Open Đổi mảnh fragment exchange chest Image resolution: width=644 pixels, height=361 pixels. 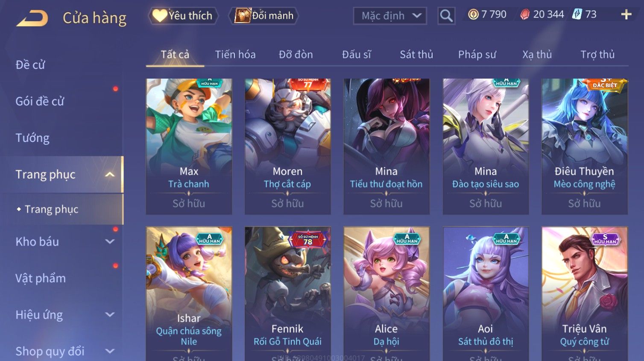263,16
